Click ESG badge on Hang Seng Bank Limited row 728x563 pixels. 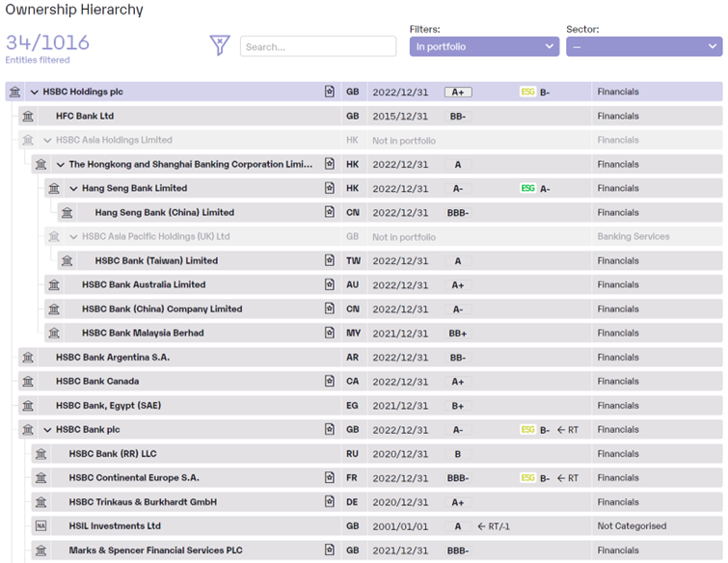point(527,188)
